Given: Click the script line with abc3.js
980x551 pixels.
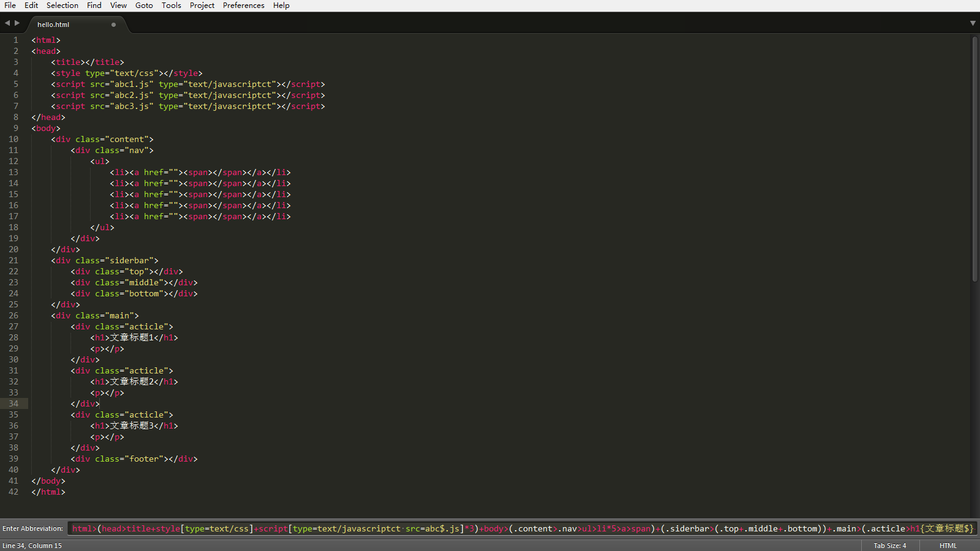Looking at the screenshot, I should pyautogui.click(x=188, y=106).
